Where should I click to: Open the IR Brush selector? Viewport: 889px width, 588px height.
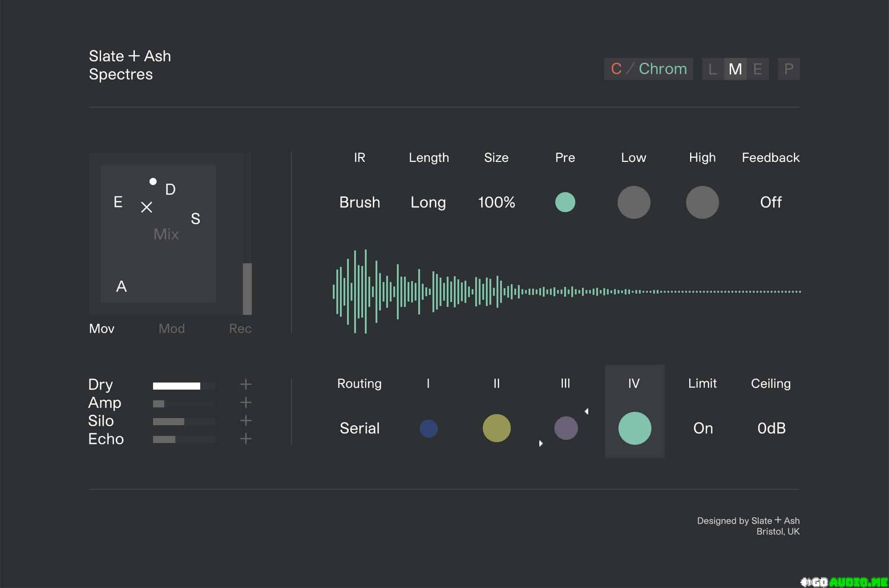[360, 202]
